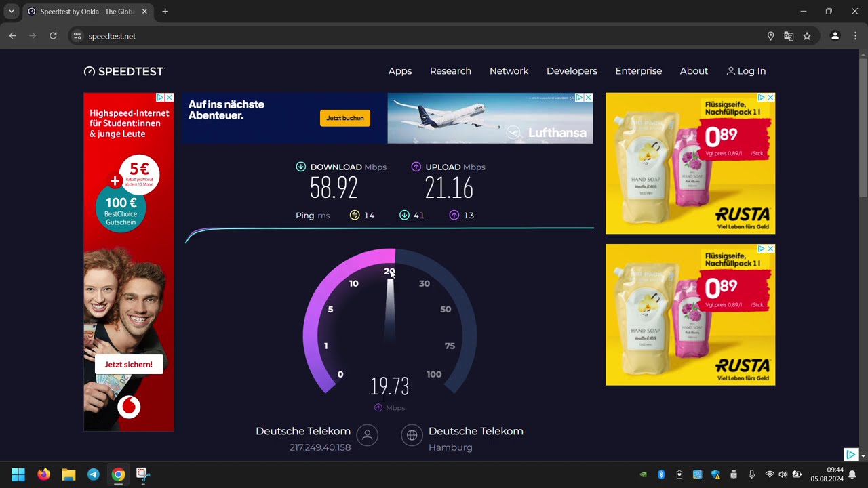Click the site information icon in address bar
The width and height of the screenshot is (868, 488).
tap(77, 36)
